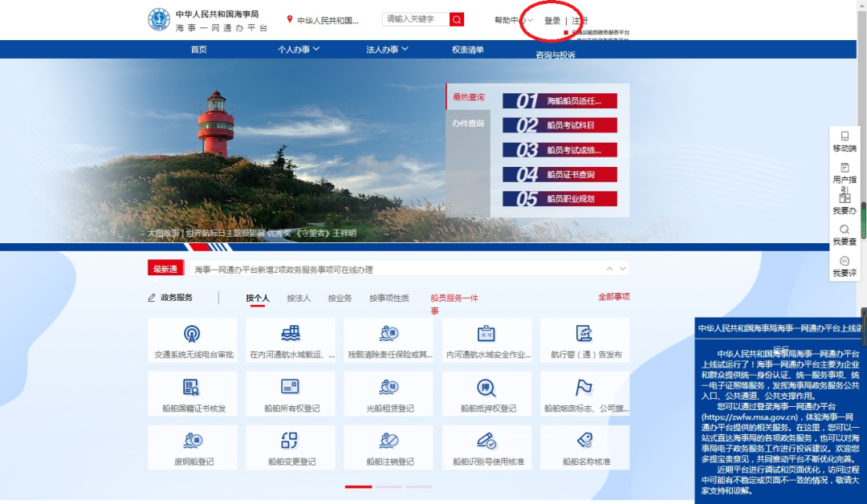Open the 全部事项 link
Viewport: 867px width, 504px height.
[x=613, y=297]
